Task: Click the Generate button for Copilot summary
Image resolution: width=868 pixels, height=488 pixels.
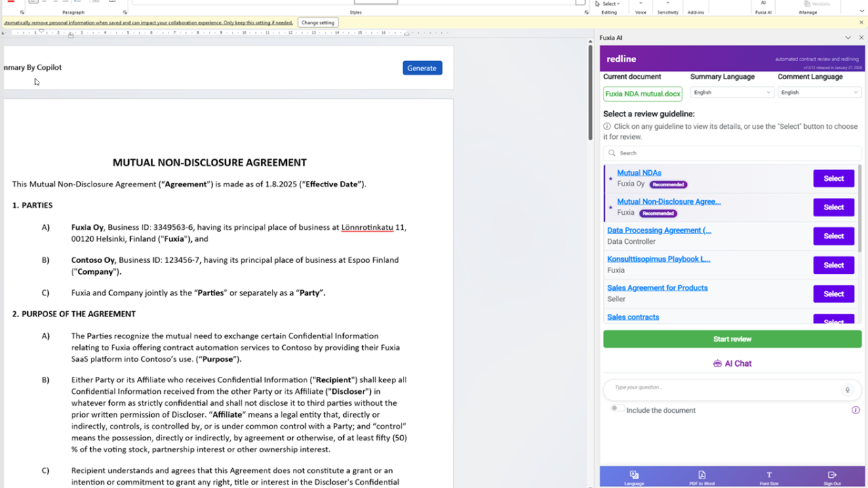Action: pyautogui.click(x=422, y=68)
